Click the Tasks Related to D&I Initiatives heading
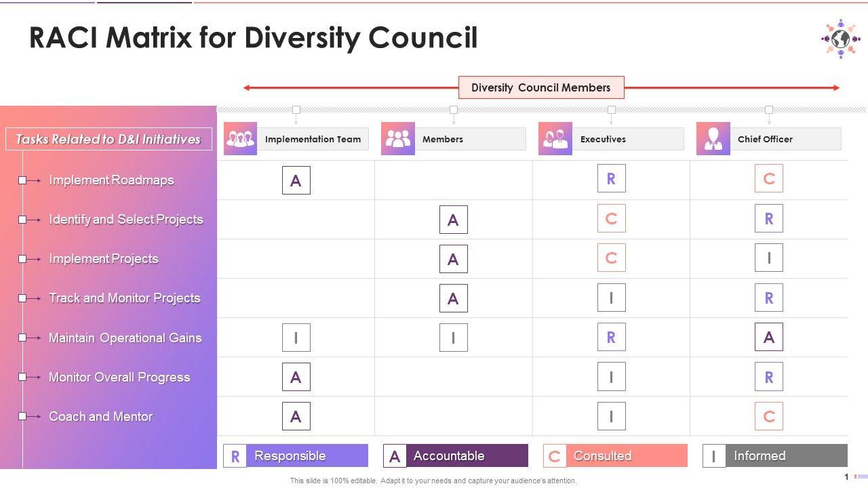 (x=108, y=140)
